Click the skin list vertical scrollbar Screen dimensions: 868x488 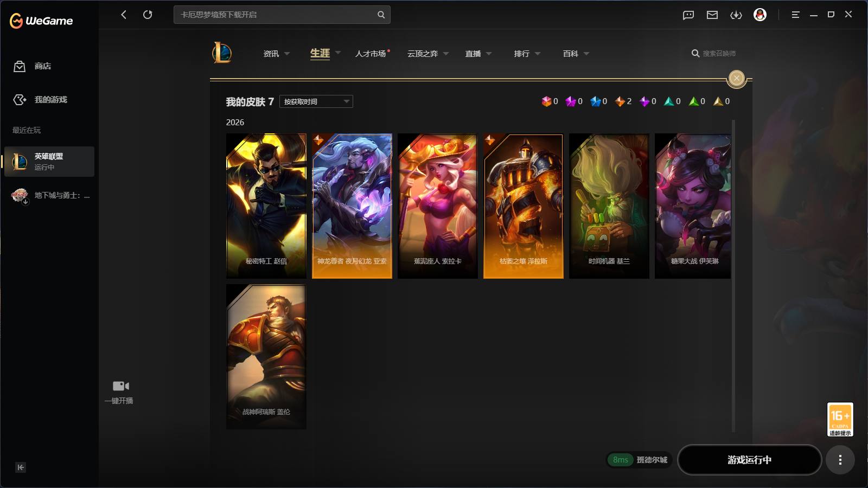click(x=733, y=276)
